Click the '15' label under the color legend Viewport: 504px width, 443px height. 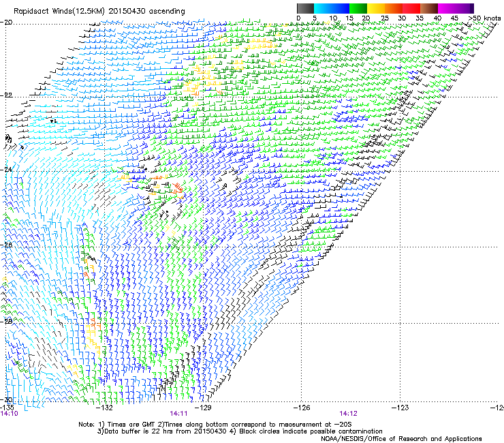point(349,18)
